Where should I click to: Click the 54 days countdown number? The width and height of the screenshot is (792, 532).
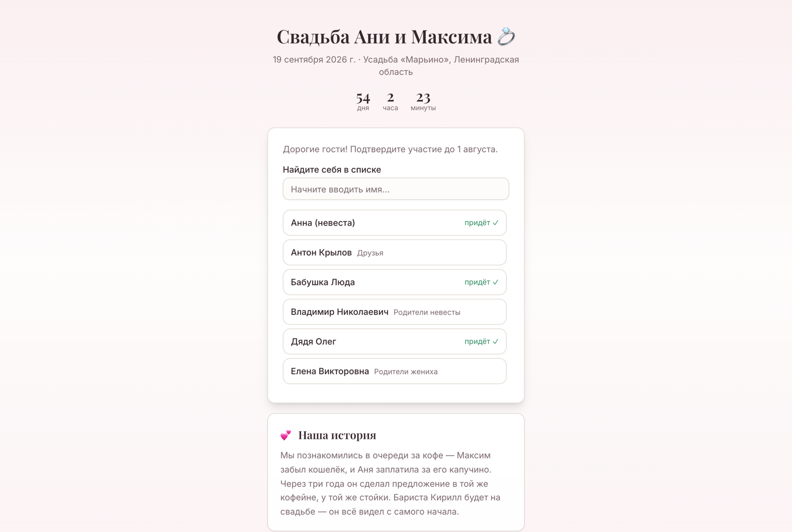363,97
